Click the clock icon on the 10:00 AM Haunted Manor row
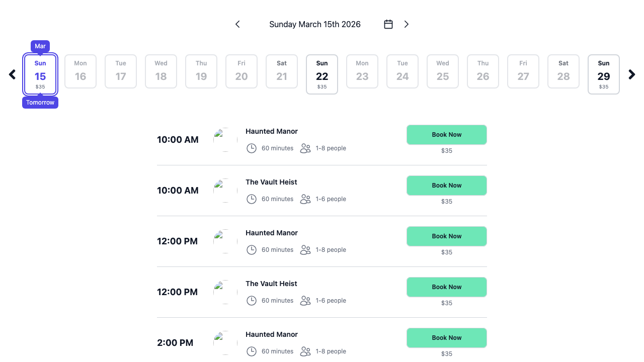The width and height of the screenshot is (644, 362). pyautogui.click(x=252, y=148)
